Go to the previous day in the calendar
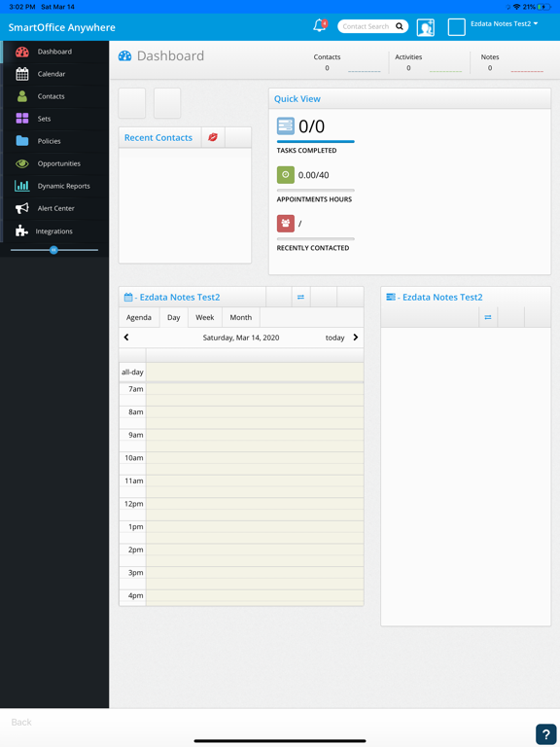Image resolution: width=560 pixels, height=747 pixels. pos(126,338)
